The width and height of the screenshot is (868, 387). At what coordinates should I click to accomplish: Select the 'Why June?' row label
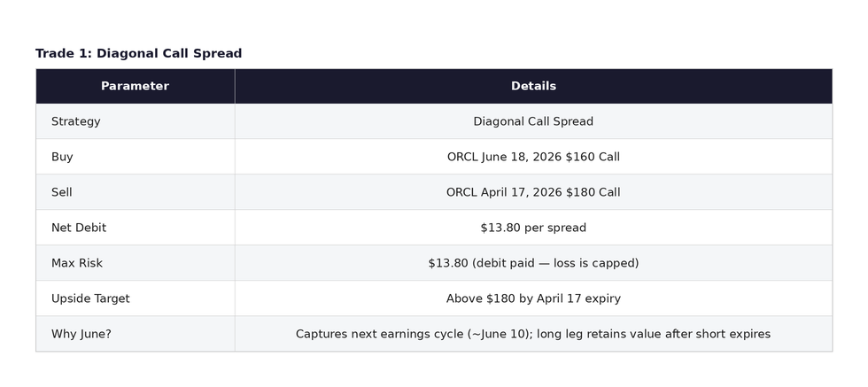[81, 334]
